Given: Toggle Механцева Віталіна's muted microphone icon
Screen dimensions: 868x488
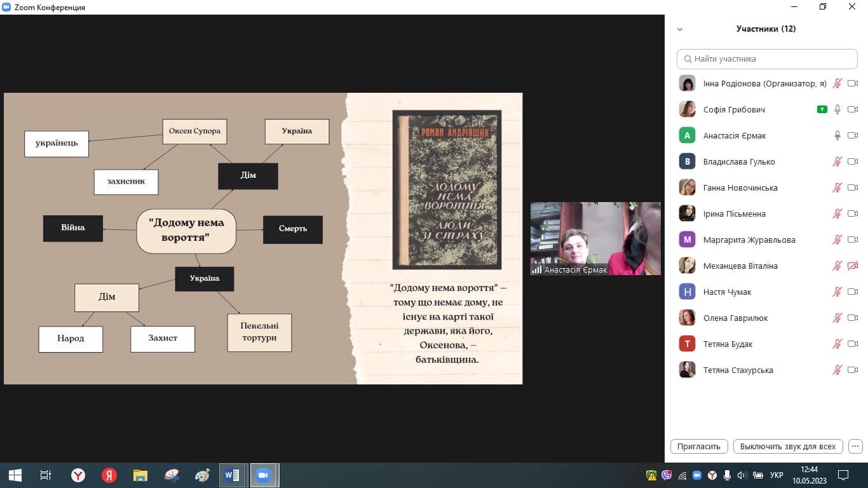Looking at the screenshot, I should 837,266.
